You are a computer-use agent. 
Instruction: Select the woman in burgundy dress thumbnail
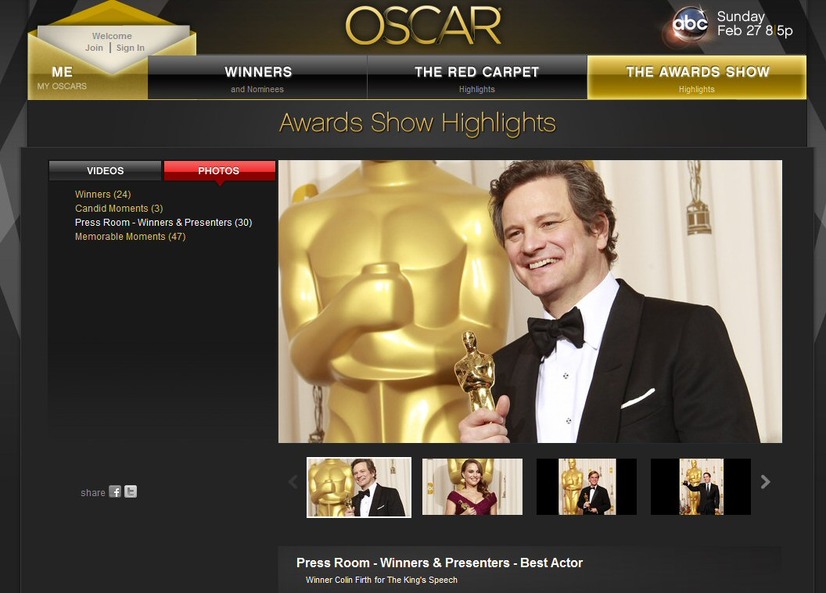[473, 487]
